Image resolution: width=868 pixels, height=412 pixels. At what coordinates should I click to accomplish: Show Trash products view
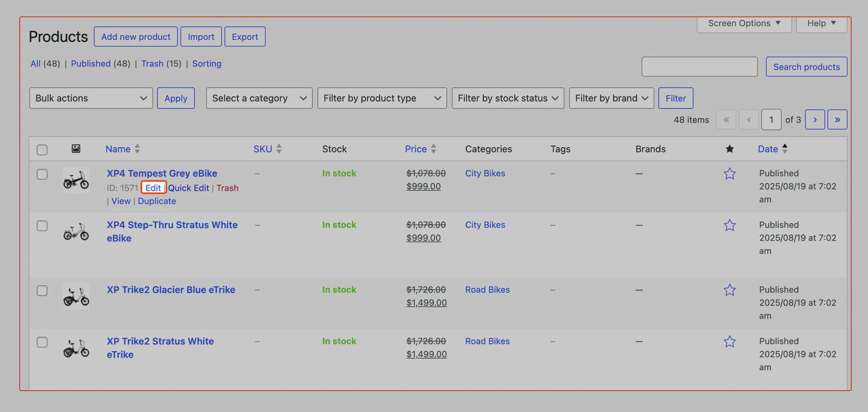[x=152, y=64]
